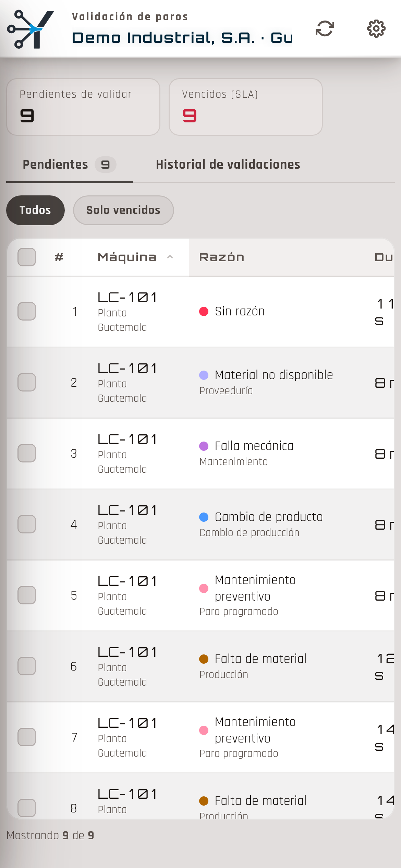The image size is (401, 868).
Task: Sort by the Razón column header
Action: tap(222, 257)
